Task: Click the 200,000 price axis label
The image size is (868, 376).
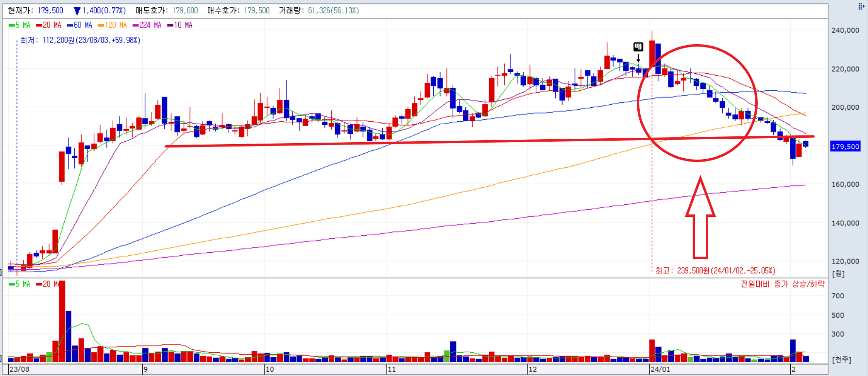Action: 845,107
